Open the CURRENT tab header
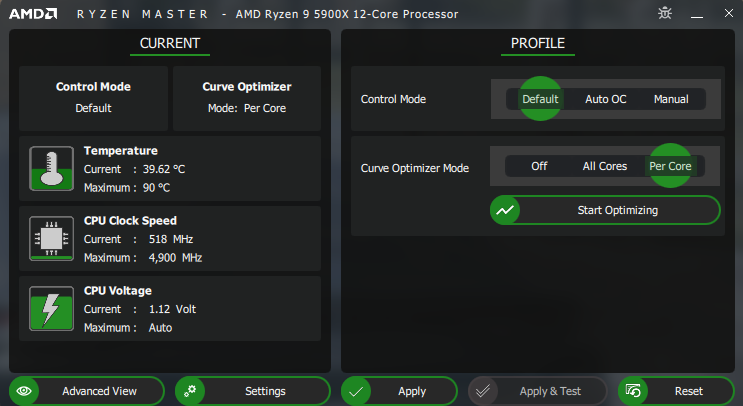This screenshot has width=743, height=406. [x=170, y=44]
